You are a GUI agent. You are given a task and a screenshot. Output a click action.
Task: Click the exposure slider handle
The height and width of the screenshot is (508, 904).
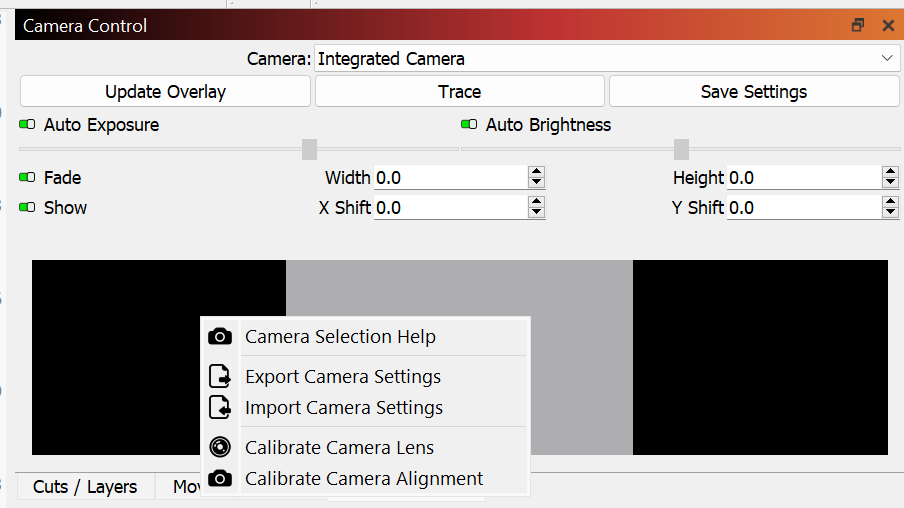coord(310,149)
